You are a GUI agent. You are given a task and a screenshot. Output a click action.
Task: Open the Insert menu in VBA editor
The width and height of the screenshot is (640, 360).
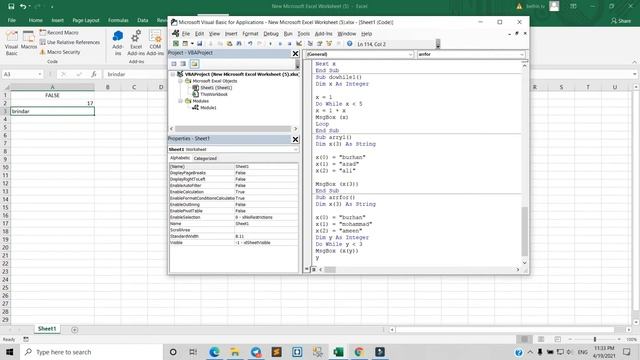(231, 33)
